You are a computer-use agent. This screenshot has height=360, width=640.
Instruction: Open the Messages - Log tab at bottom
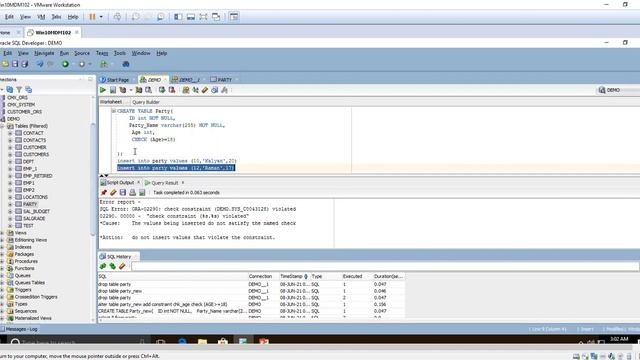click(x=19, y=329)
